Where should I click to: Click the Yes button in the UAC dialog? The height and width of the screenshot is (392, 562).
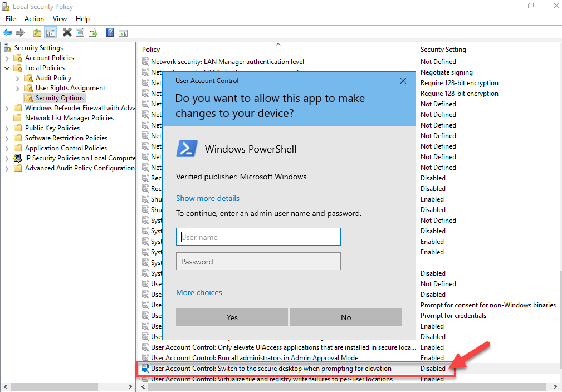(x=232, y=317)
